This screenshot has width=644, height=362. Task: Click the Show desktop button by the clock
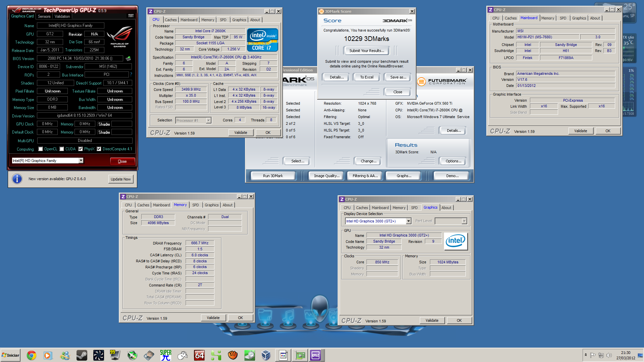[x=640, y=355]
